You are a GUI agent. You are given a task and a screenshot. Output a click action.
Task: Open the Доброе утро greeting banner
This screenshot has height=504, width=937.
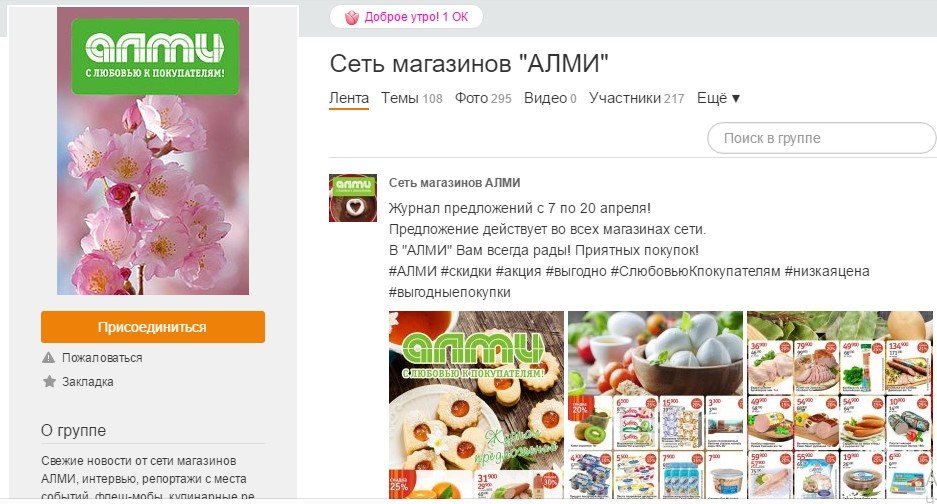406,17
